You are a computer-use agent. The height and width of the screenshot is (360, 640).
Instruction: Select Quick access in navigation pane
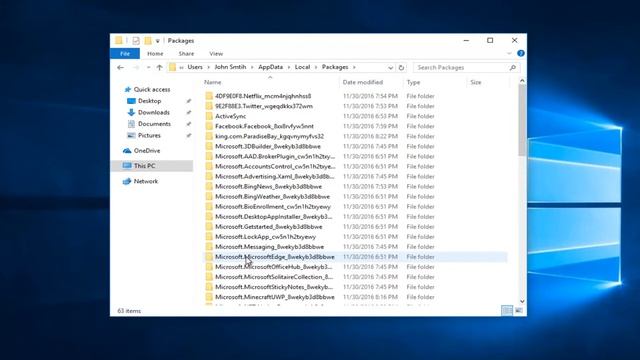151,89
